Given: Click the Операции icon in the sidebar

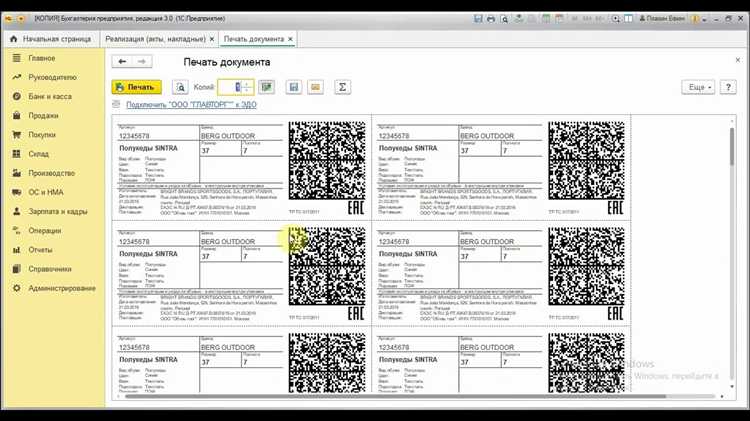Looking at the screenshot, I should tap(17, 230).
